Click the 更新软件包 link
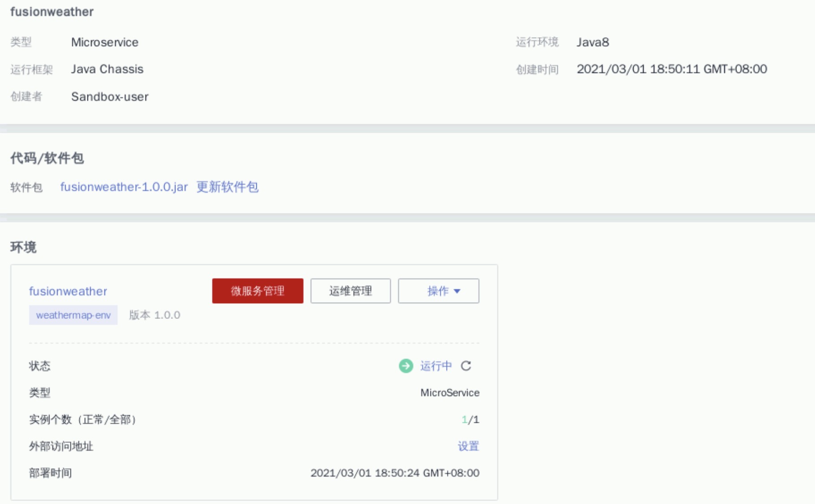This screenshot has width=815, height=504. (227, 187)
